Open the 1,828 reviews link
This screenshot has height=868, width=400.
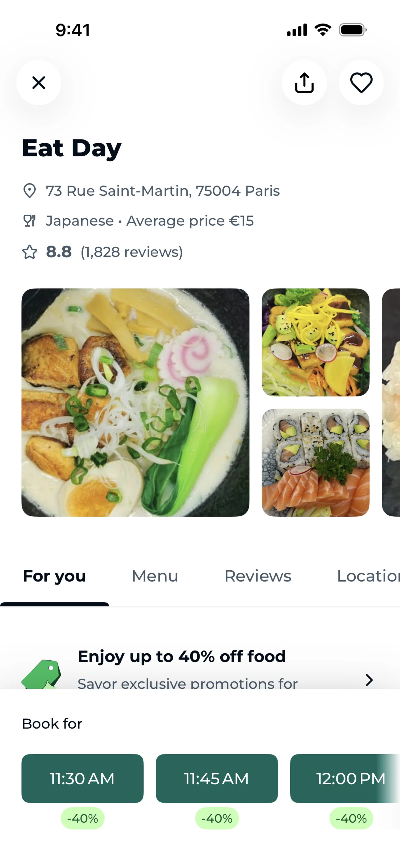pos(132,252)
